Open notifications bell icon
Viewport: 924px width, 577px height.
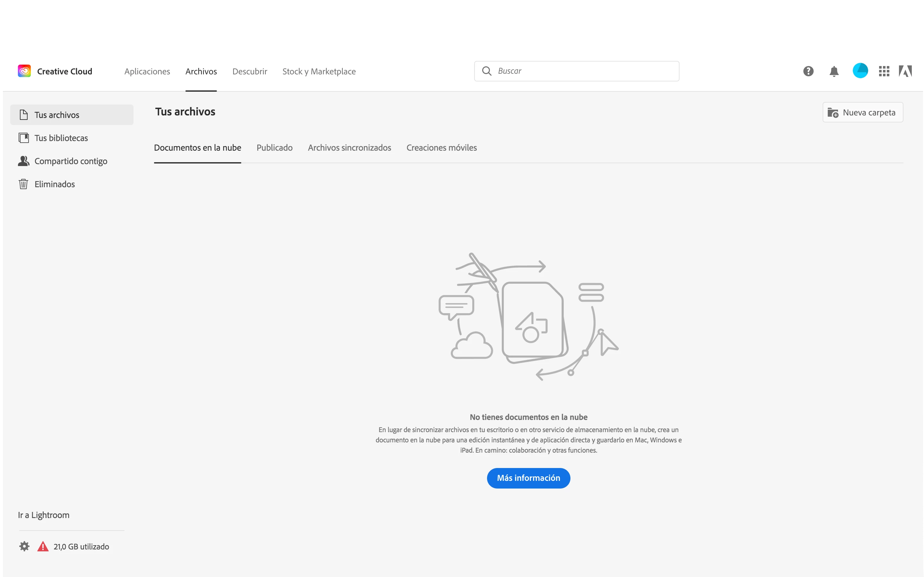[834, 71]
